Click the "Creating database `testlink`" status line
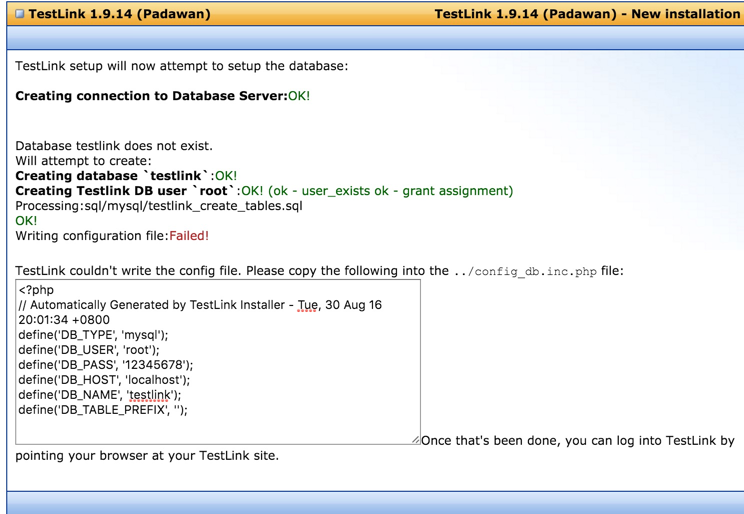This screenshot has width=744, height=514. click(x=112, y=176)
